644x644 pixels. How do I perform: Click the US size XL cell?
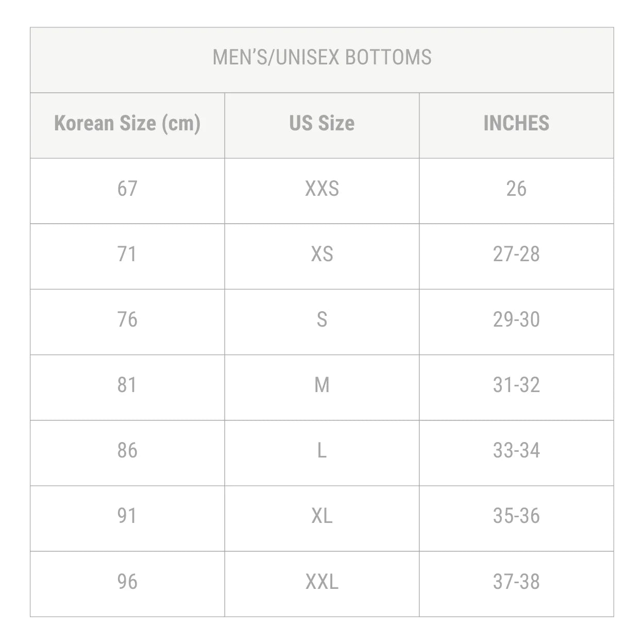[322, 516]
